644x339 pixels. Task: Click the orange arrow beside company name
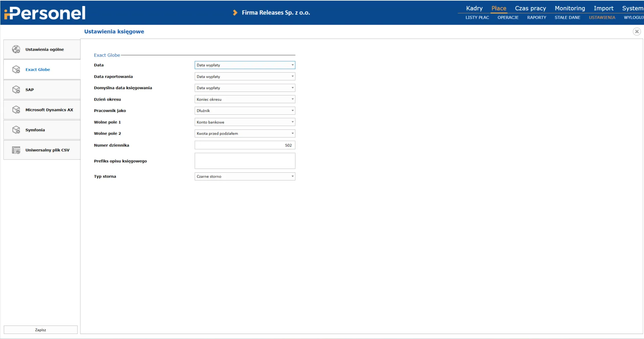[235, 13]
